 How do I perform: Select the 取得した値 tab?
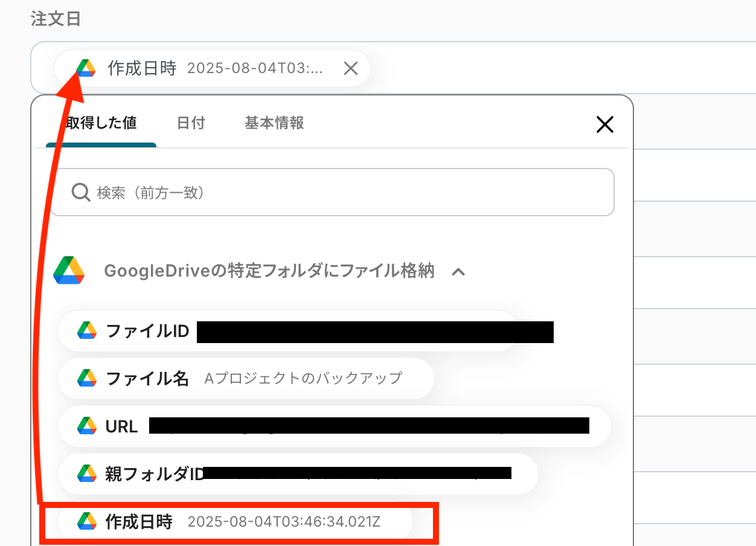click(101, 123)
